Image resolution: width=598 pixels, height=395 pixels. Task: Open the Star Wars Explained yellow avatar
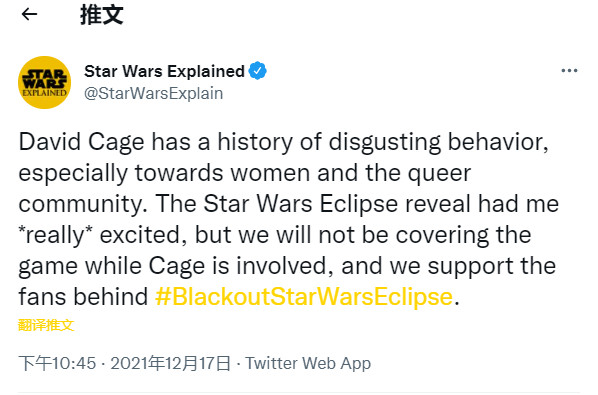click(45, 82)
